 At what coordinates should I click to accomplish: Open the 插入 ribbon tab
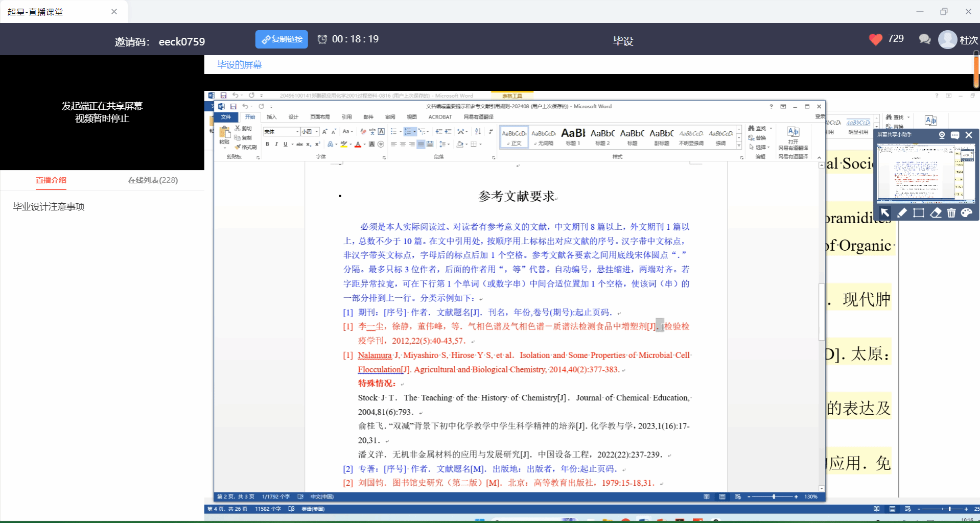271,117
